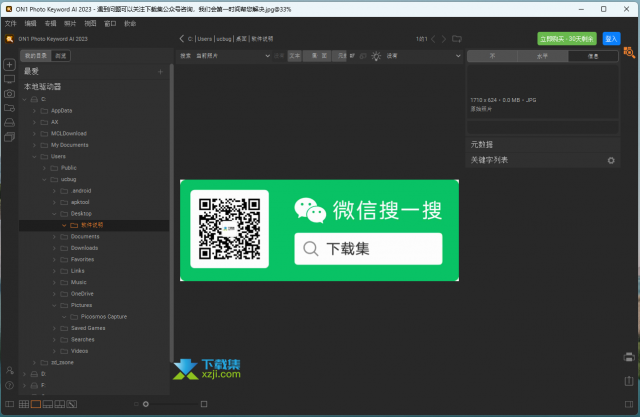
Task: Collapse the Pictures folder
Action: (54, 305)
